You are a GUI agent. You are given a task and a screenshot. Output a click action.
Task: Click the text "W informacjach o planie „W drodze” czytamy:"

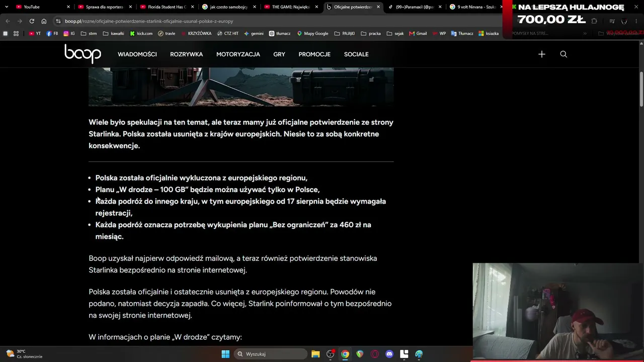coord(165,337)
